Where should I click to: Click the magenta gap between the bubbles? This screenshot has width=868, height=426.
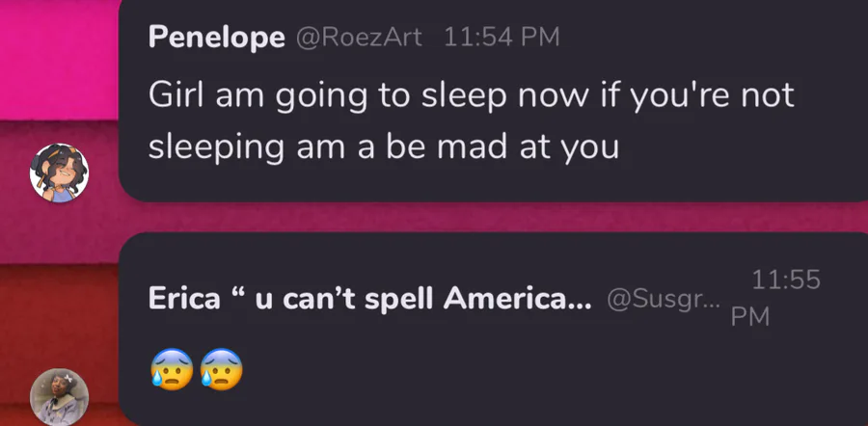(x=482, y=216)
